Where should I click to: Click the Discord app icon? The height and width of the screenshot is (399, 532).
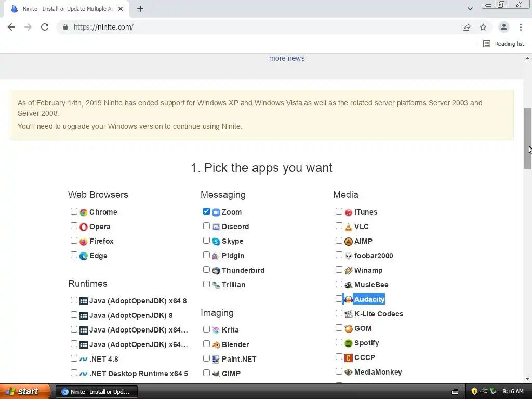pyautogui.click(x=216, y=227)
